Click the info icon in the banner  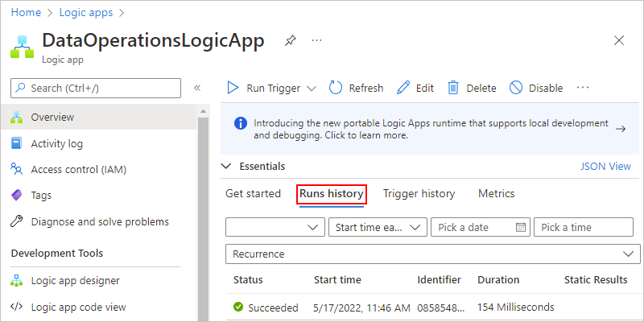click(x=241, y=123)
